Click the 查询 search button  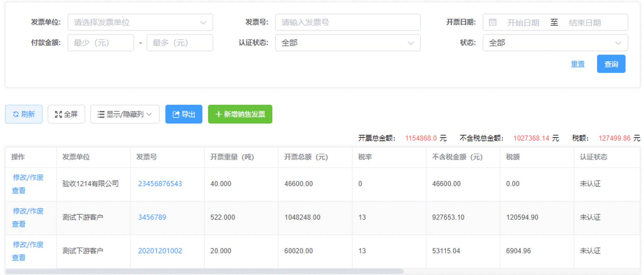pyautogui.click(x=611, y=64)
